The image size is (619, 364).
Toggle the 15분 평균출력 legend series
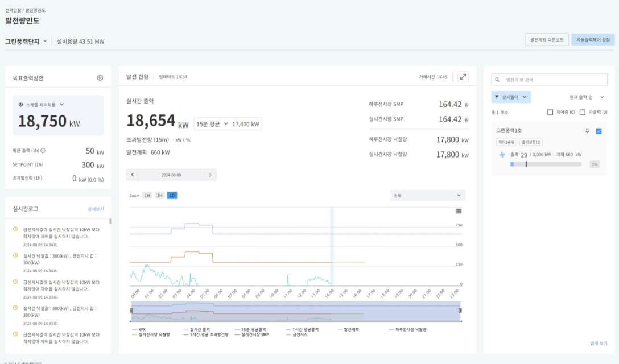[x=250, y=329]
